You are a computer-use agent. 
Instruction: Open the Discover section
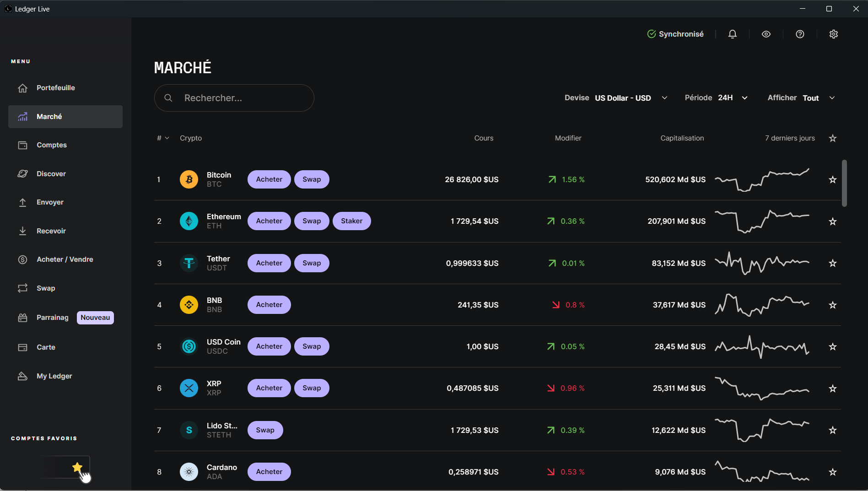coord(65,174)
